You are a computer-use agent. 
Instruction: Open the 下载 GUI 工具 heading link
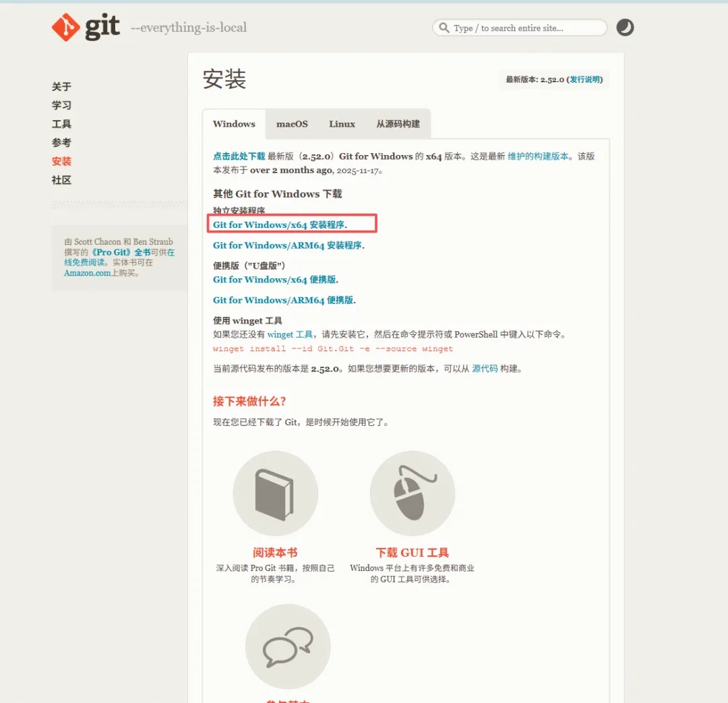413,553
